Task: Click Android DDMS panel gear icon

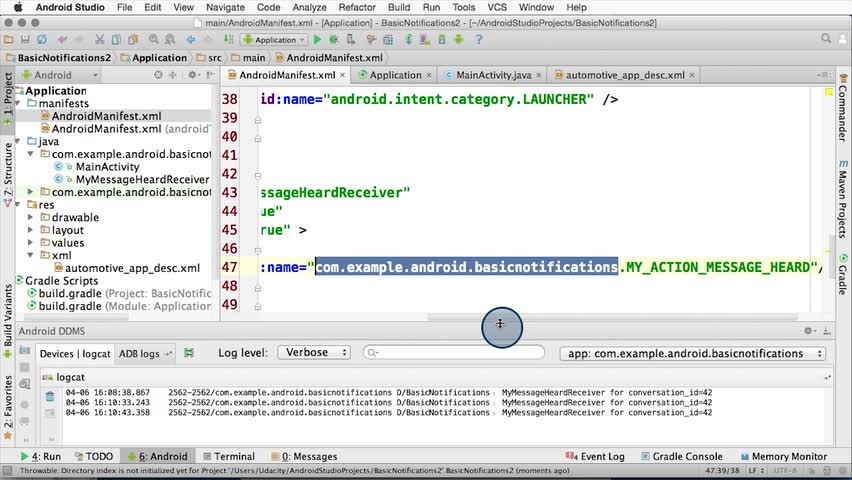Action: (808, 331)
